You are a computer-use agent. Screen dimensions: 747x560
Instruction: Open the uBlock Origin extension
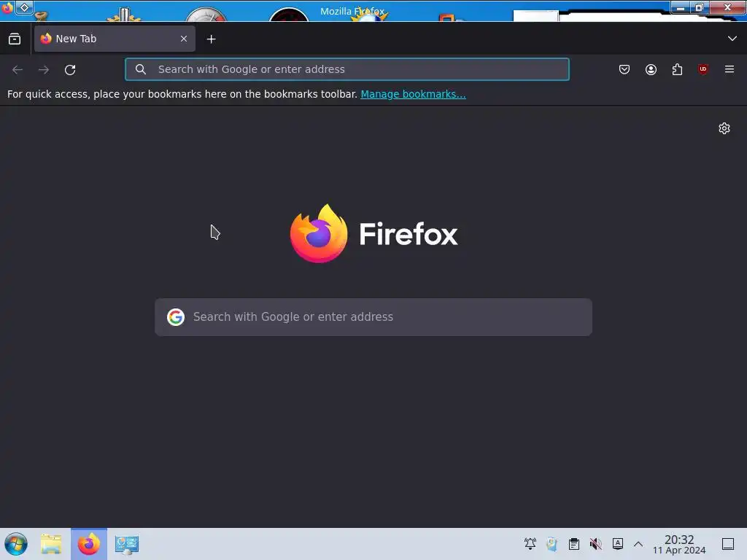(x=703, y=69)
